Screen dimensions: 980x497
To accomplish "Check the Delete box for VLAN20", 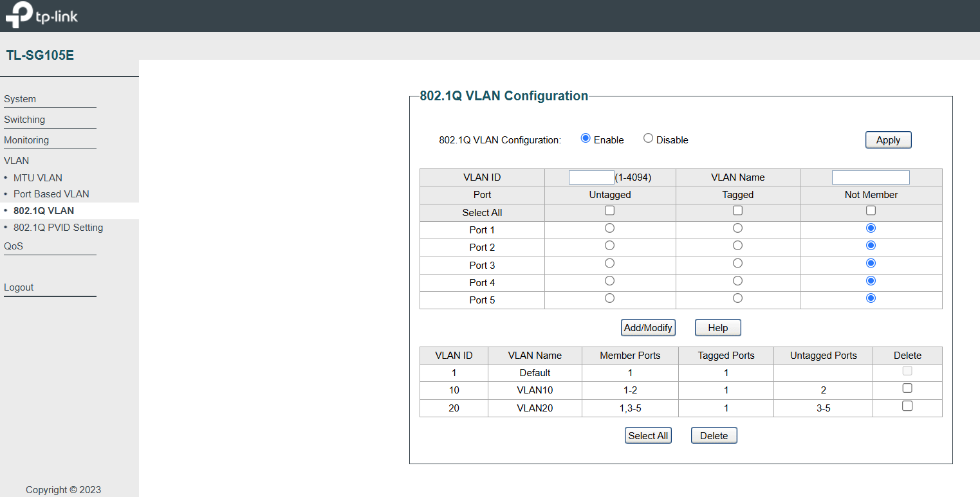I will [x=907, y=406].
